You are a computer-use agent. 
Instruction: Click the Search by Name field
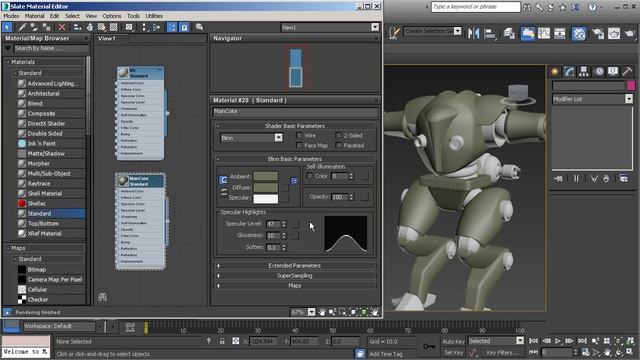[51, 48]
